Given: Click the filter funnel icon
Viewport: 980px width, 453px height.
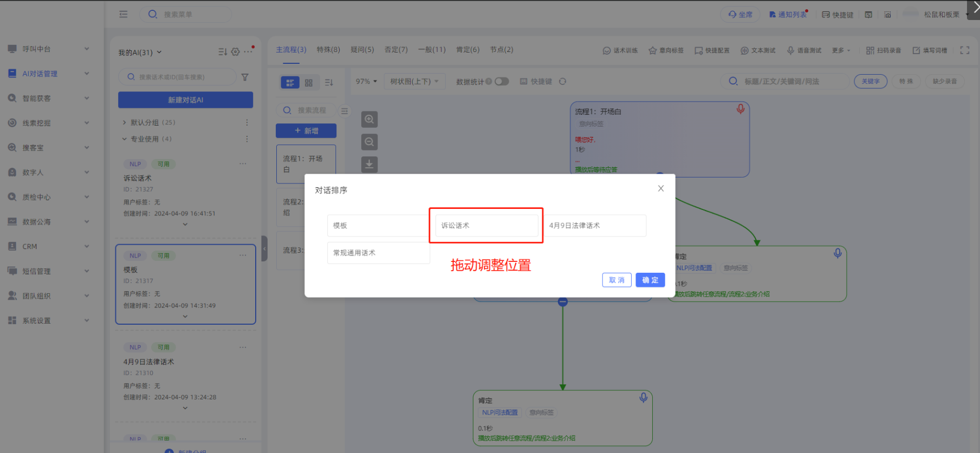Looking at the screenshot, I should pyautogui.click(x=245, y=77).
